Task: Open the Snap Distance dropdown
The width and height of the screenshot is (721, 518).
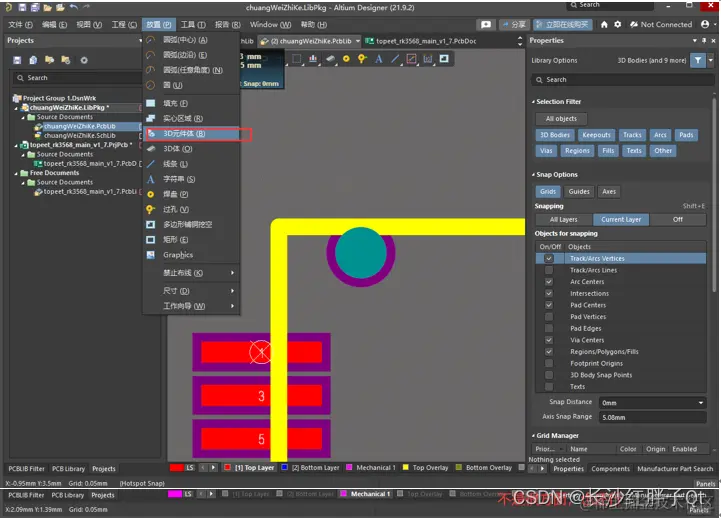Action: [x=700, y=403]
